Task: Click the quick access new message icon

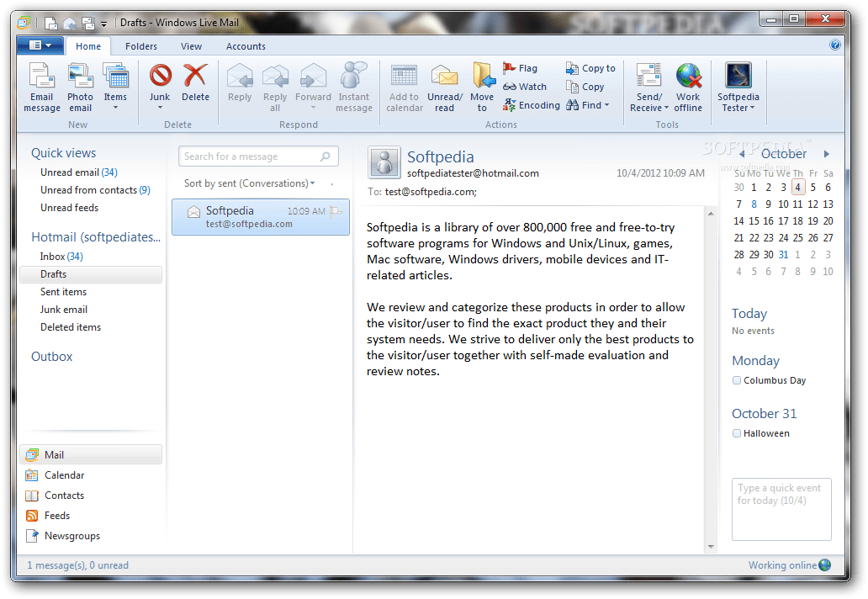Action: coord(51,24)
